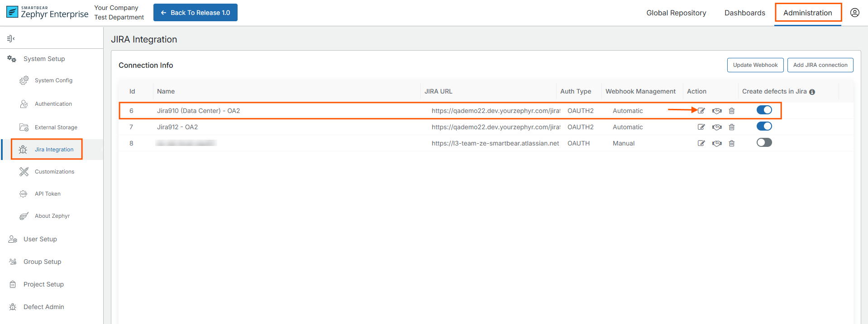
Task: Click the Jira Integration bug icon
Action: pos(23,150)
